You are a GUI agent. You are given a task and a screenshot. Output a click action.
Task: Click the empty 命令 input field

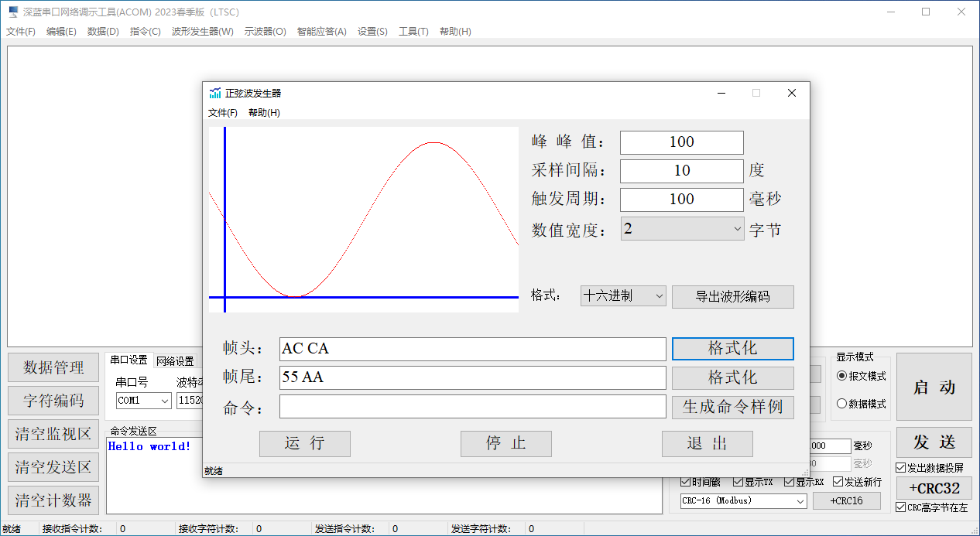click(x=473, y=407)
